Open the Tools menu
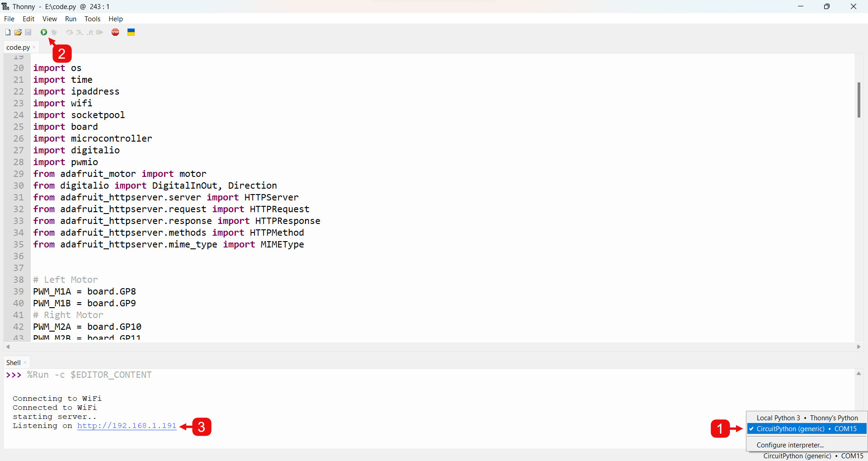 tap(92, 19)
